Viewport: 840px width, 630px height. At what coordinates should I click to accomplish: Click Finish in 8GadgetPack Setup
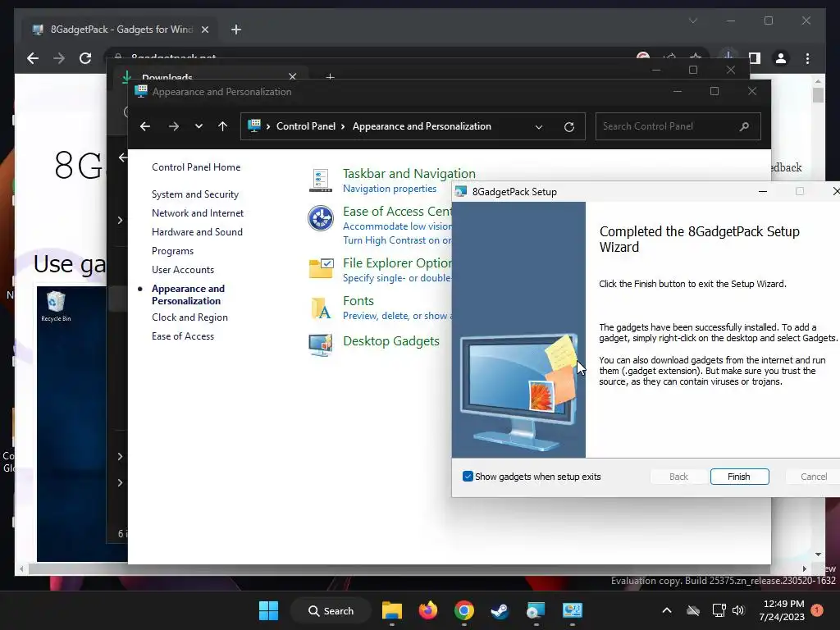click(739, 477)
